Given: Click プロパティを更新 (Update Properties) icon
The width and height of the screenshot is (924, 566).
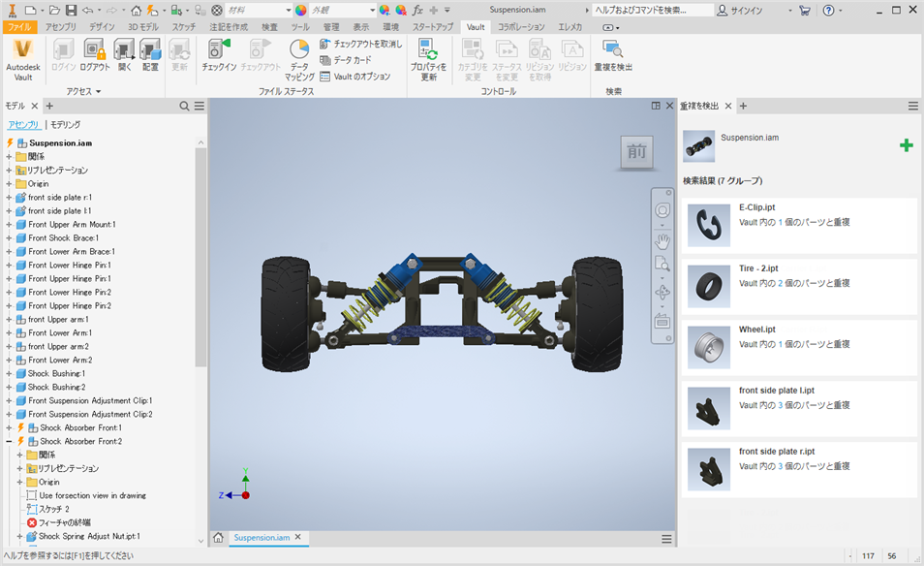Looking at the screenshot, I should (x=428, y=49).
